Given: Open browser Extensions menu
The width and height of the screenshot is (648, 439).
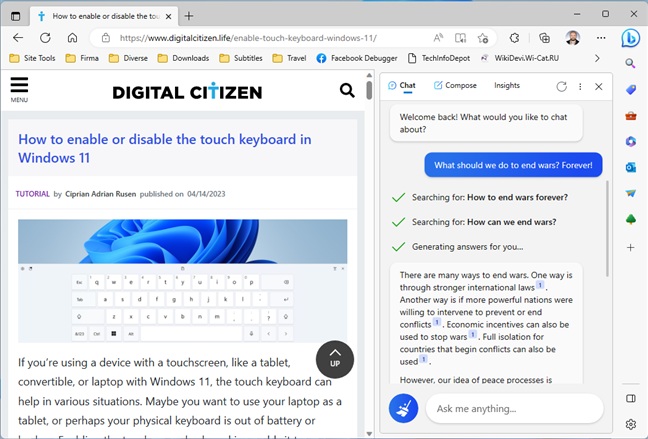Looking at the screenshot, I should [x=515, y=38].
